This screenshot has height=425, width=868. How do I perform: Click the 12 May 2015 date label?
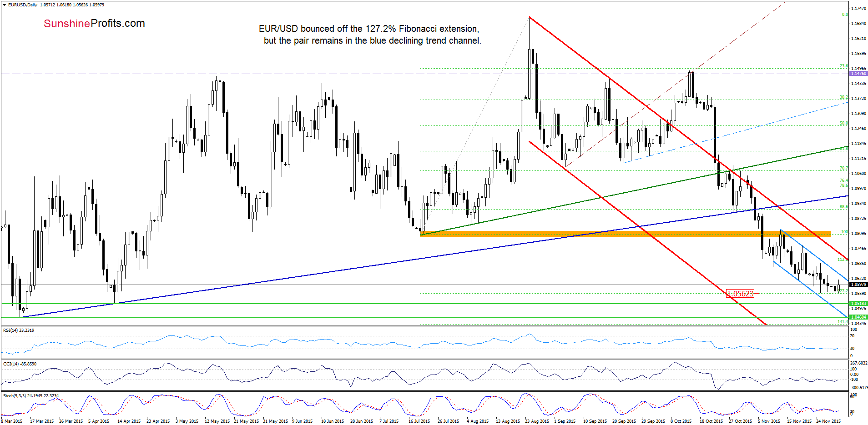(x=217, y=421)
